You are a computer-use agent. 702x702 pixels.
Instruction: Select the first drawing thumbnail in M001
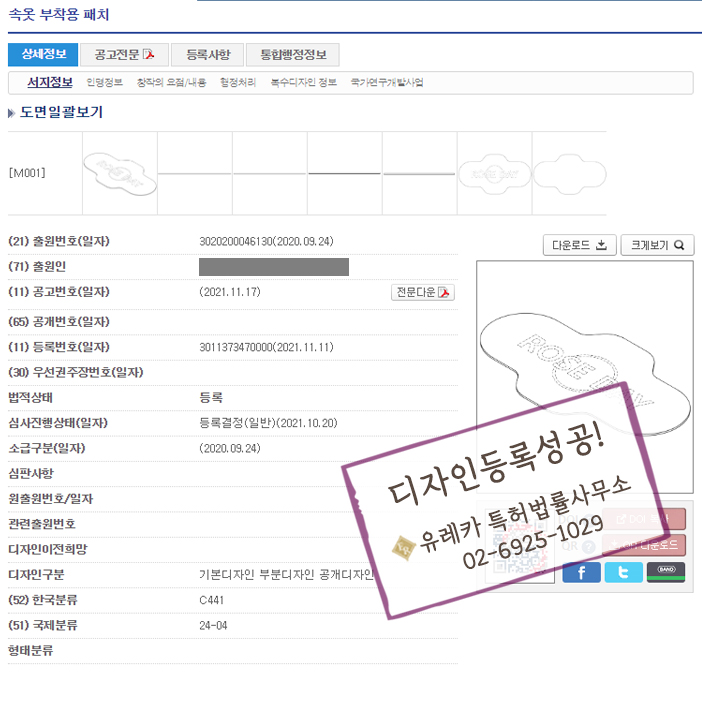(120, 173)
